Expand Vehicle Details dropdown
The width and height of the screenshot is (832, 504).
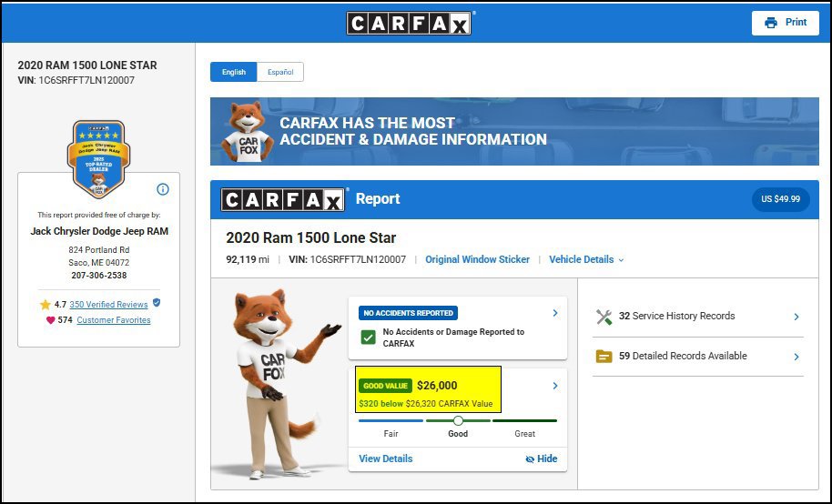click(x=586, y=259)
